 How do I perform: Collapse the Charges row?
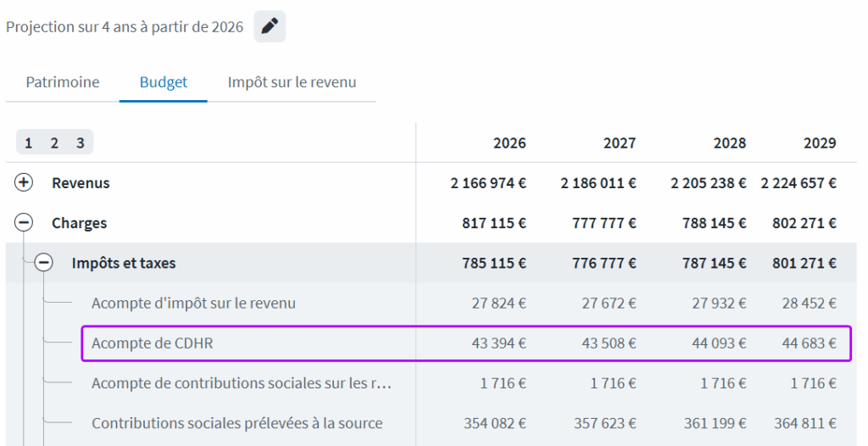pos(25,223)
